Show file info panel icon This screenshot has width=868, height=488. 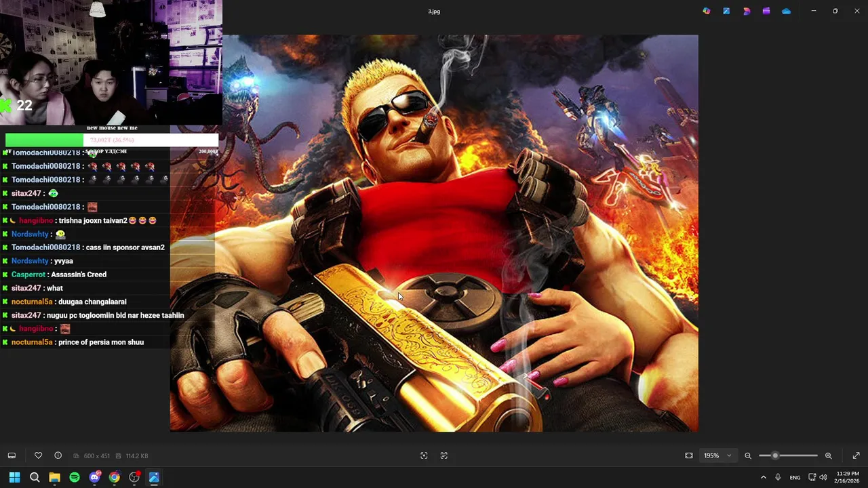(58, 455)
